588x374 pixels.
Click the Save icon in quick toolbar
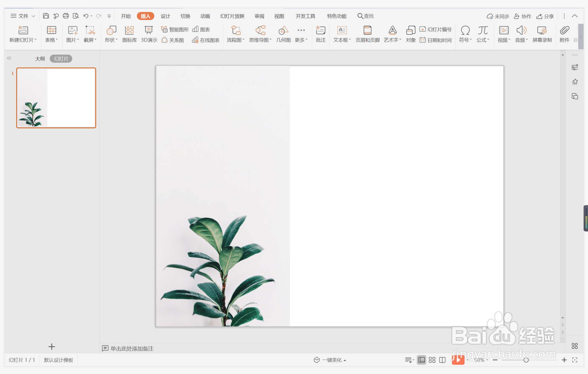pos(46,16)
